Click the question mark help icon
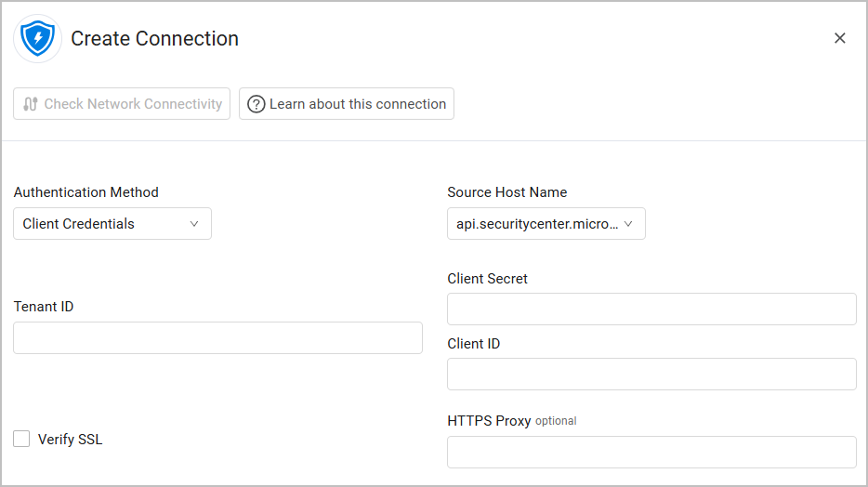Image resolution: width=868 pixels, height=487 pixels. pos(256,104)
